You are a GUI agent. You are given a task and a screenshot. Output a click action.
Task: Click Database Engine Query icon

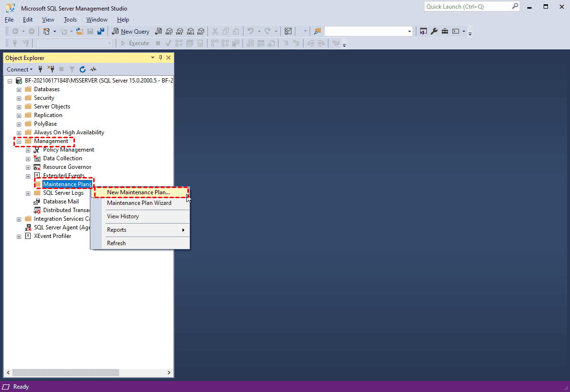pos(158,32)
